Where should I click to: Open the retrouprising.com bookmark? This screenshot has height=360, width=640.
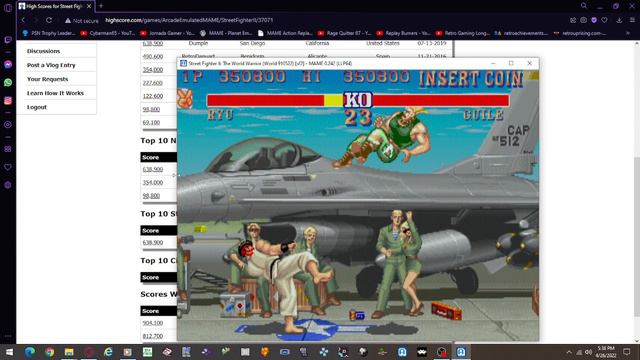[580, 33]
